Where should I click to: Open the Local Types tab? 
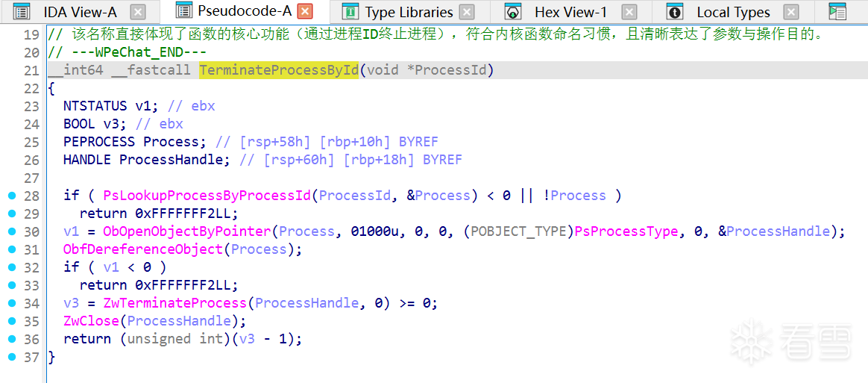point(733,12)
